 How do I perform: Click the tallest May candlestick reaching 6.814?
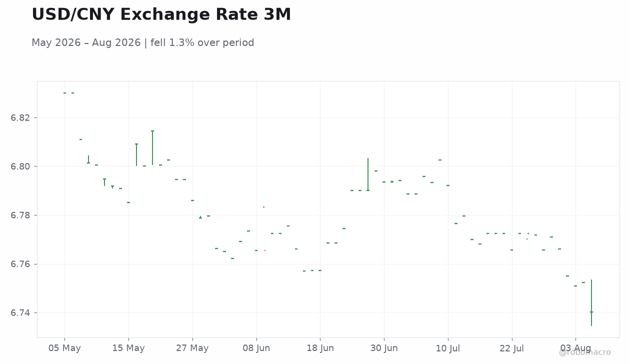(x=152, y=148)
